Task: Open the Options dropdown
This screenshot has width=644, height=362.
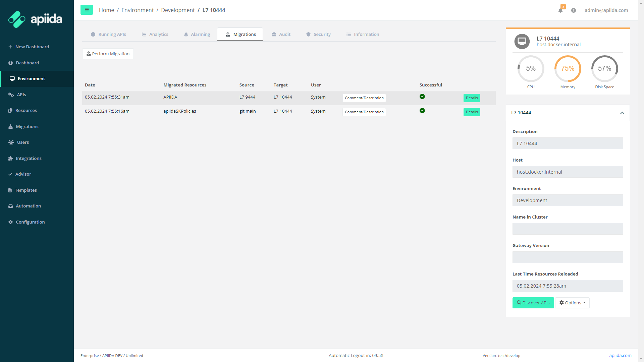Action: 572,303
